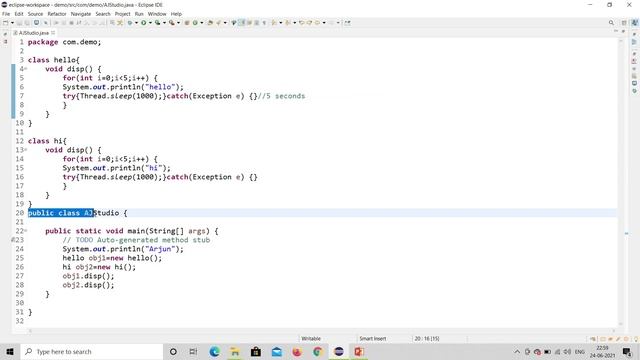Minimize the editor area button
The height and width of the screenshot is (360, 640).
[616, 31]
